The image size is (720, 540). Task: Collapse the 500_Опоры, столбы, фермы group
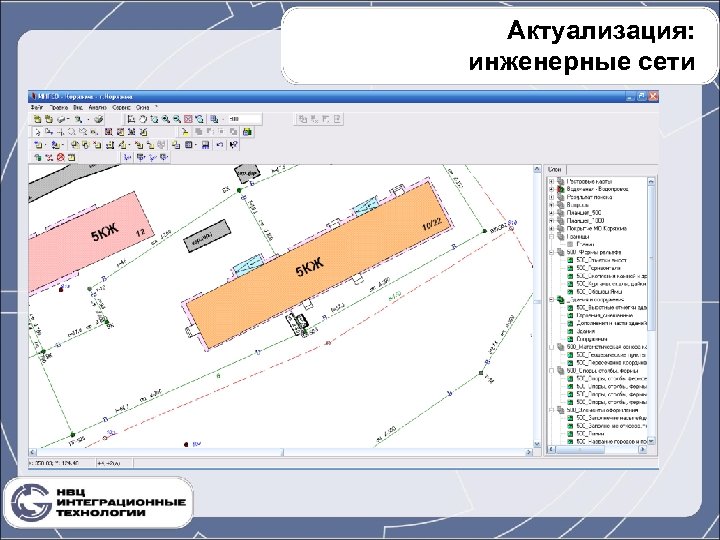pos(551,370)
